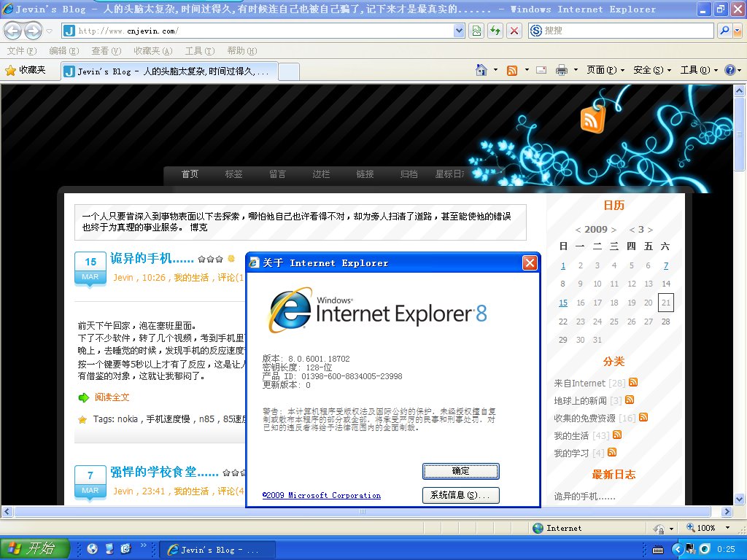The height and width of the screenshot is (560, 747).
Task: Go back using the browser Back arrow
Action: 13,31
